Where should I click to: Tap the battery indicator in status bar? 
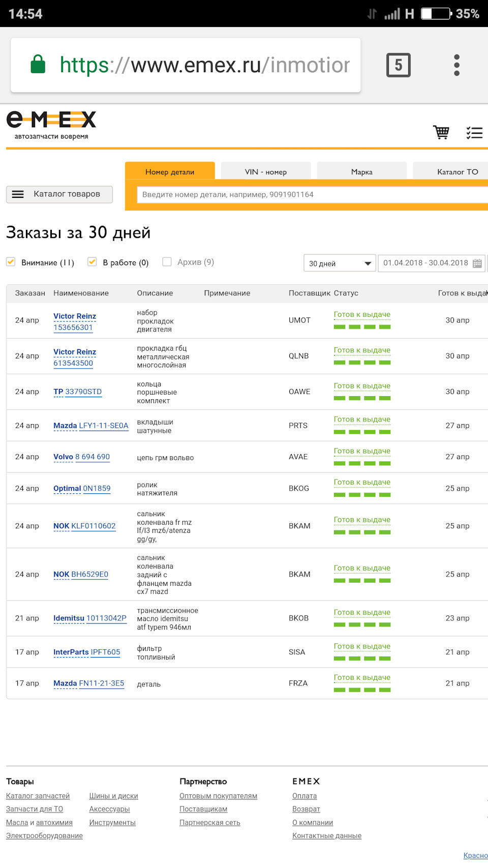click(x=436, y=14)
